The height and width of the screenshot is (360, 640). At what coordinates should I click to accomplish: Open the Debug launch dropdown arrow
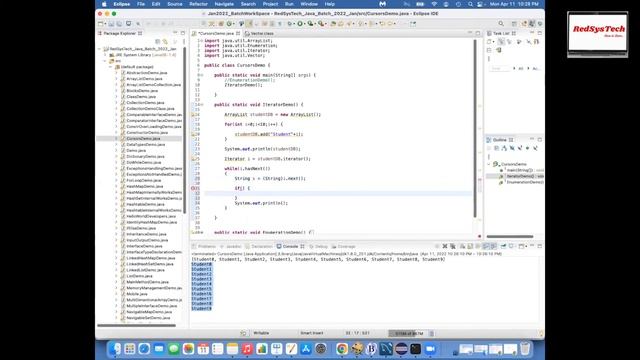(x=294, y=24)
